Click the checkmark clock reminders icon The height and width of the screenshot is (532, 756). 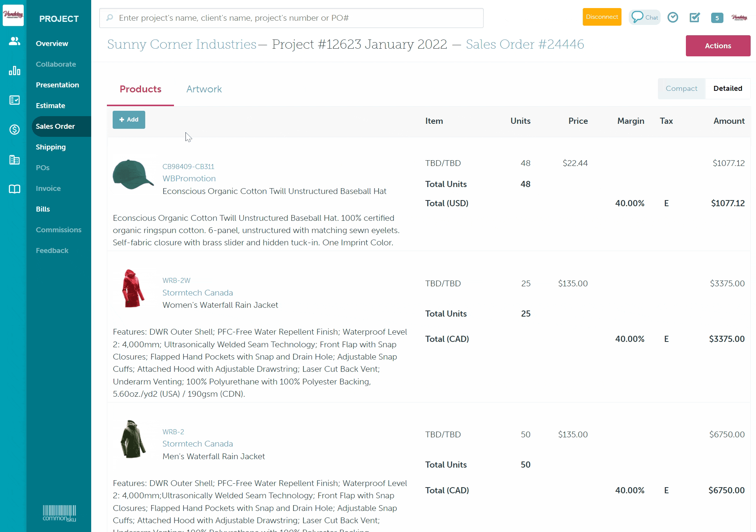pos(672,18)
